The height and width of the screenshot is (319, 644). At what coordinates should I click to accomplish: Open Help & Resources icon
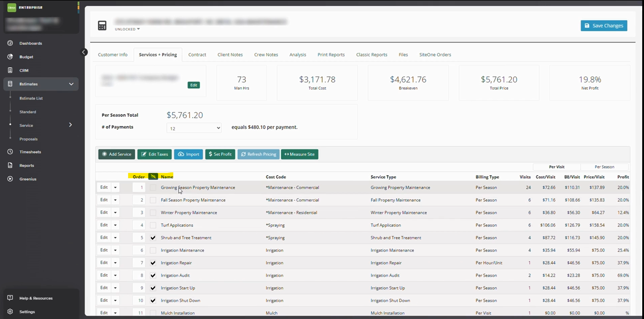pos(10,298)
